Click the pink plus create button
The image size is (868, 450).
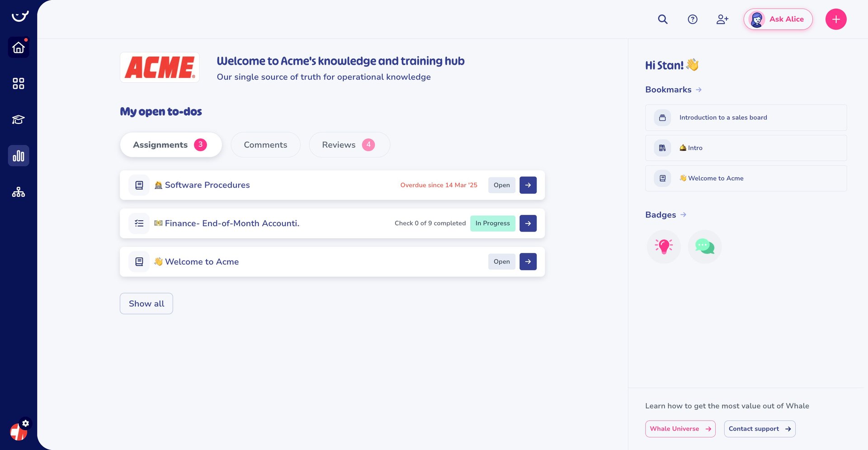click(836, 19)
